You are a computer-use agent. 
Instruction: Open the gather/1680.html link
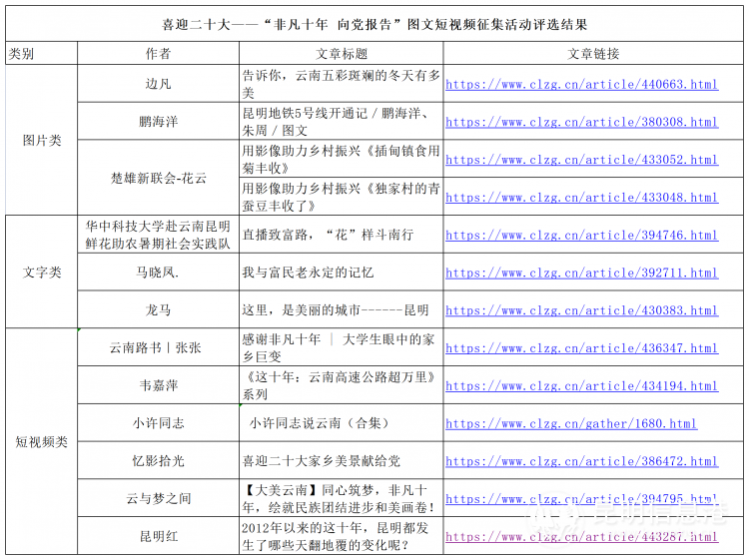(571, 424)
